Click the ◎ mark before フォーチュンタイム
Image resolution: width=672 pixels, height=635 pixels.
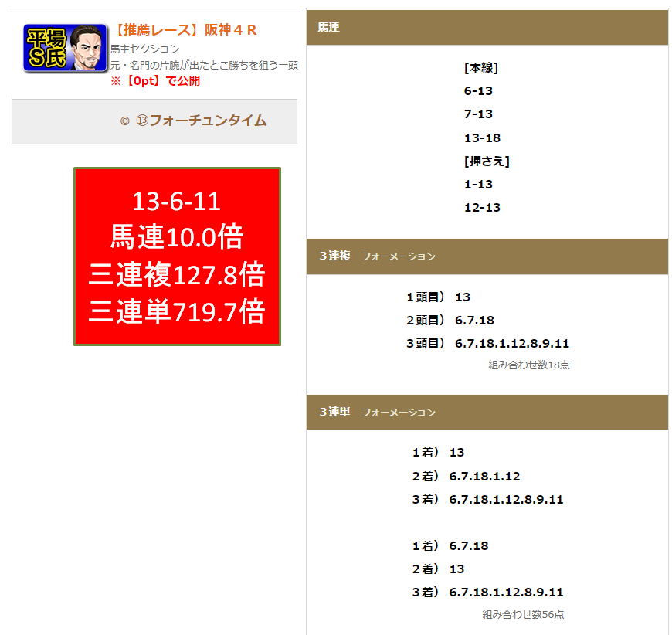[125, 121]
